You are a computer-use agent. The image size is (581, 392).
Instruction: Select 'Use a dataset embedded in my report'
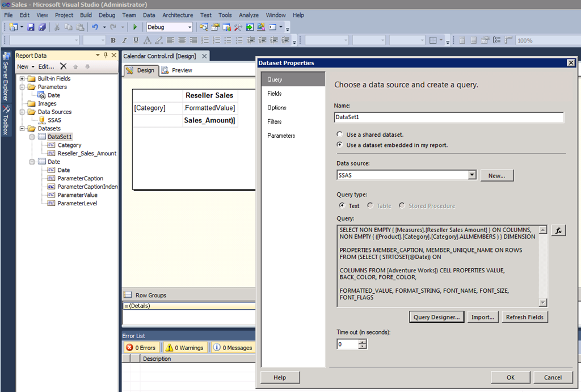click(x=340, y=145)
